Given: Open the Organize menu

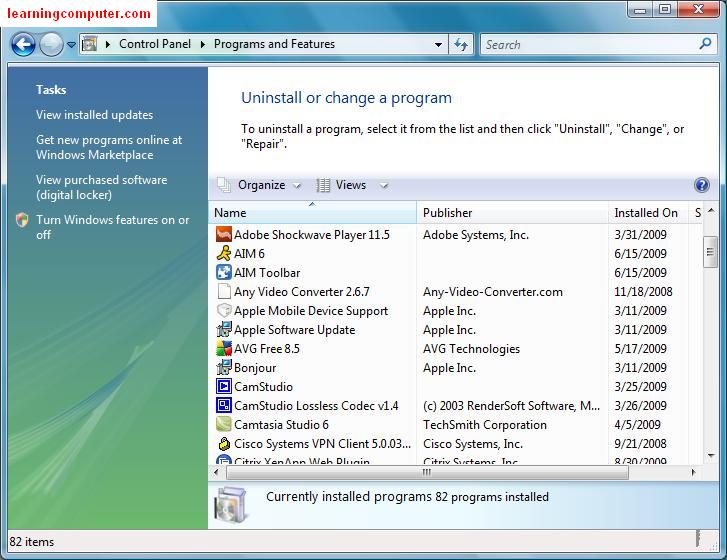Looking at the screenshot, I should 261,185.
